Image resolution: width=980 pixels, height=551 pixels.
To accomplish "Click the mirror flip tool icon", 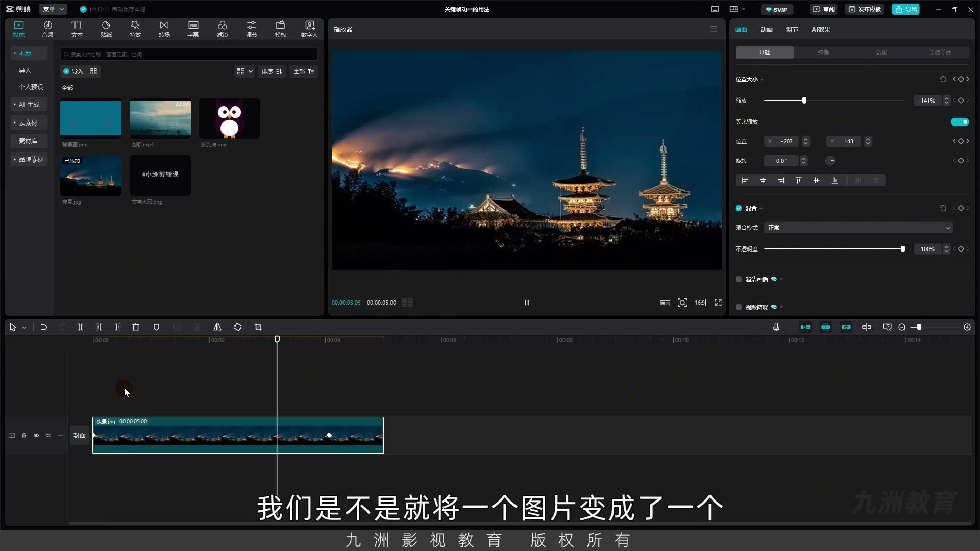I will pos(217,327).
